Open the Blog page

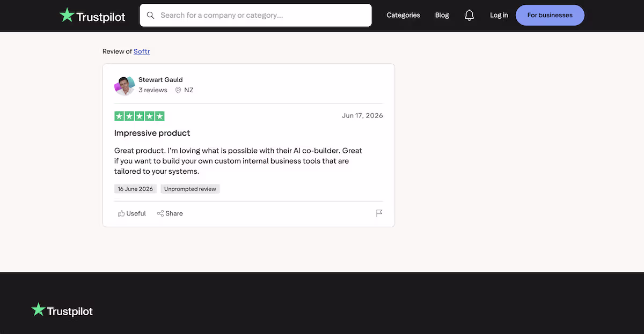[x=442, y=15]
